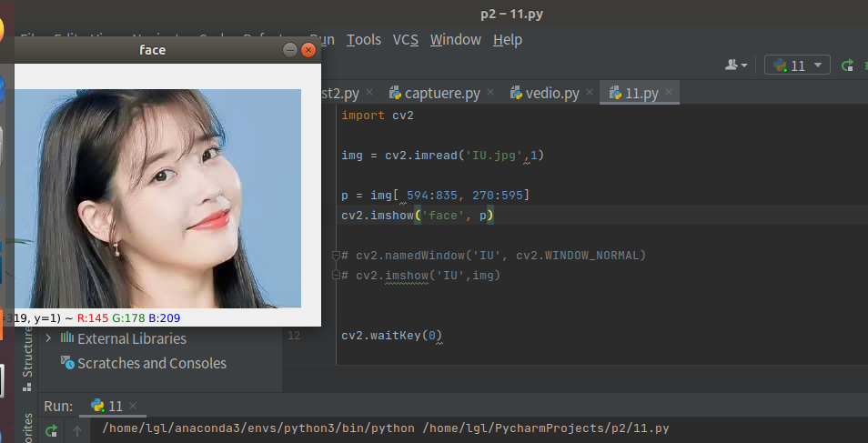Click the cv2.imread('IU.jpg',1) line
The height and width of the screenshot is (443, 868).
tap(442, 156)
